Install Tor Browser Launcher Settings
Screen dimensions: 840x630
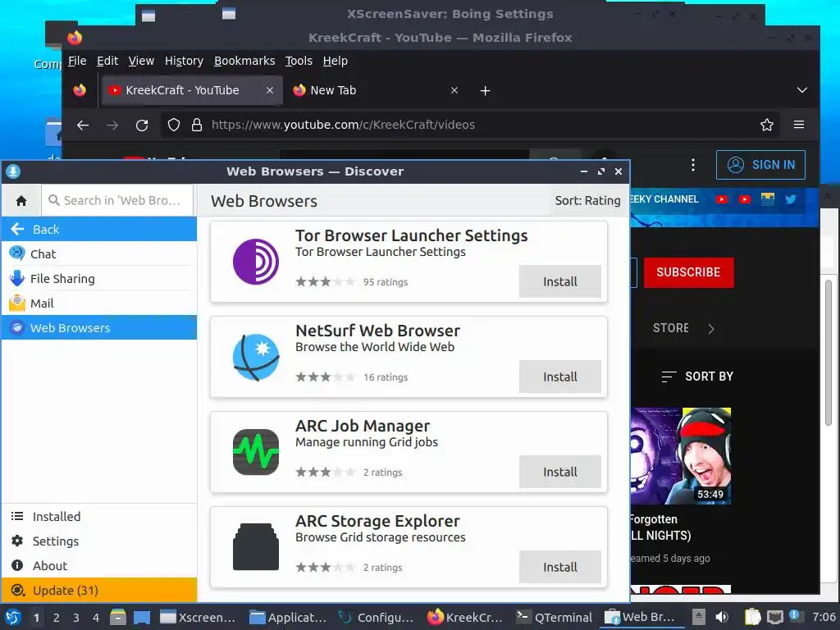(x=559, y=281)
